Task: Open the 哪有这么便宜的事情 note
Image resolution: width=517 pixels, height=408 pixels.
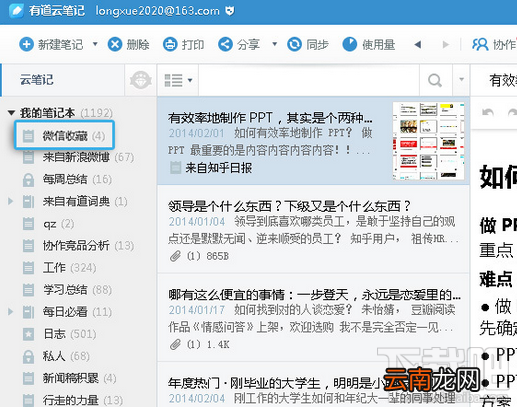Action: [313, 318]
